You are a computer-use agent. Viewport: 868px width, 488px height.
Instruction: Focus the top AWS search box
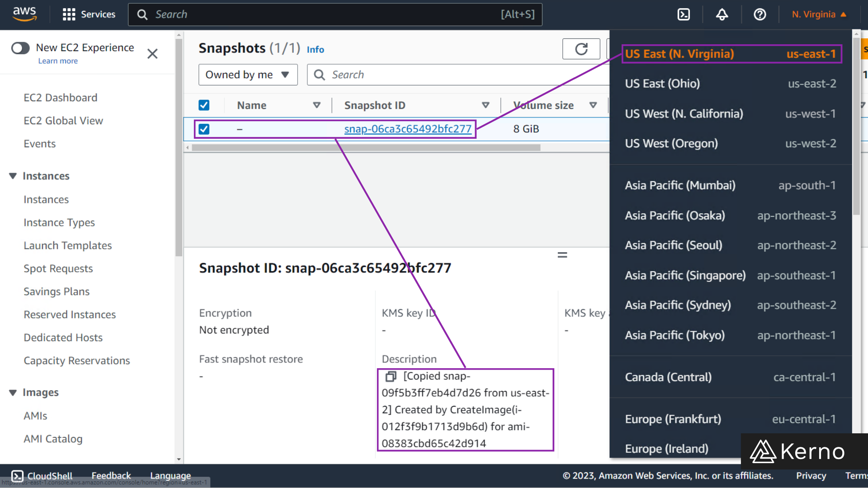pyautogui.click(x=335, y=14)
